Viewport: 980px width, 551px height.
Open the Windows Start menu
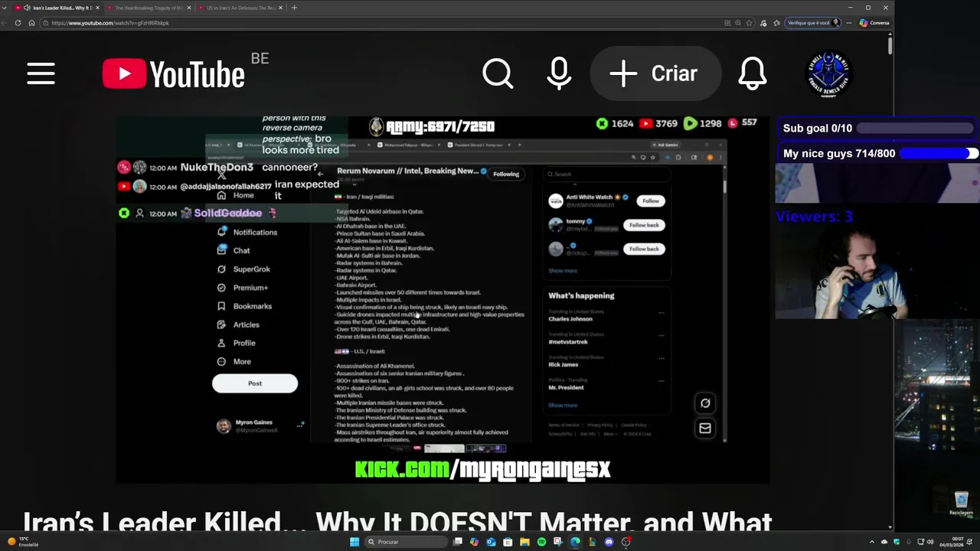(354, 542)
